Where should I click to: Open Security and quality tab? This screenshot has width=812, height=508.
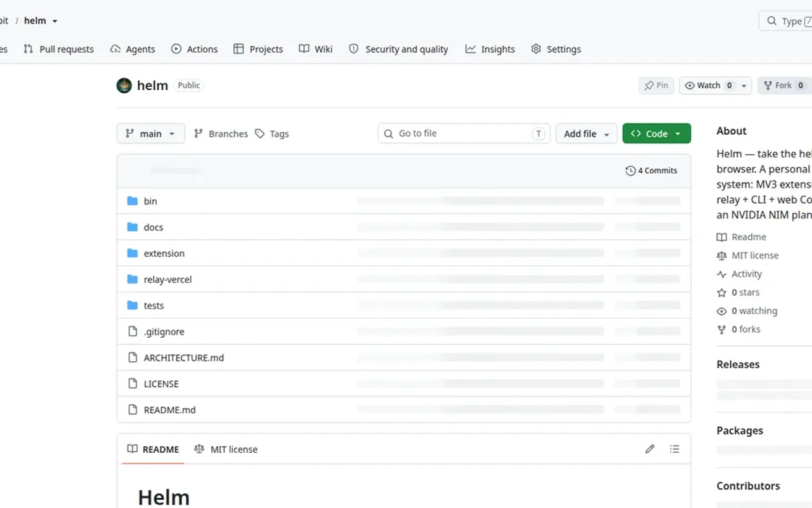(398, 49)
